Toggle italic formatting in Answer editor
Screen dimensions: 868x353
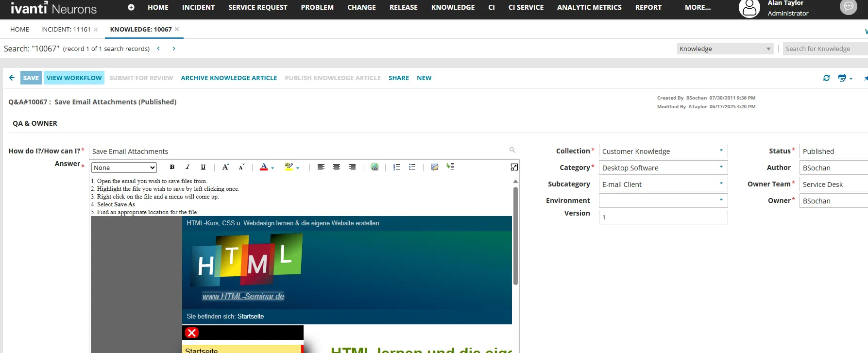[x=187, y=167]
